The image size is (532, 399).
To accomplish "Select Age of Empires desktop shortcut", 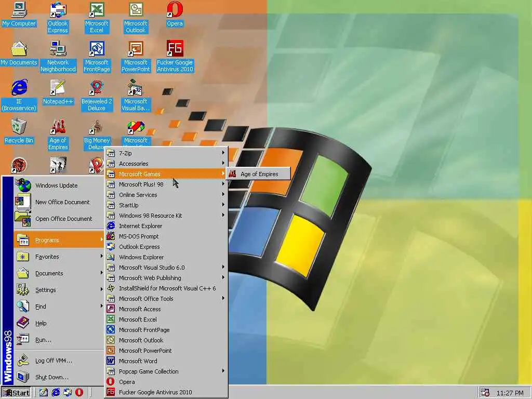I will (58, 135).
